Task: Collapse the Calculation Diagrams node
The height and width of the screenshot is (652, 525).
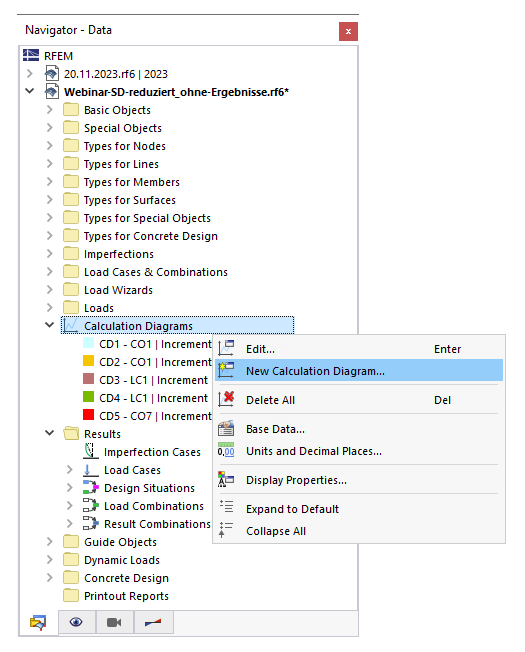Action: [x=49, y=325]
